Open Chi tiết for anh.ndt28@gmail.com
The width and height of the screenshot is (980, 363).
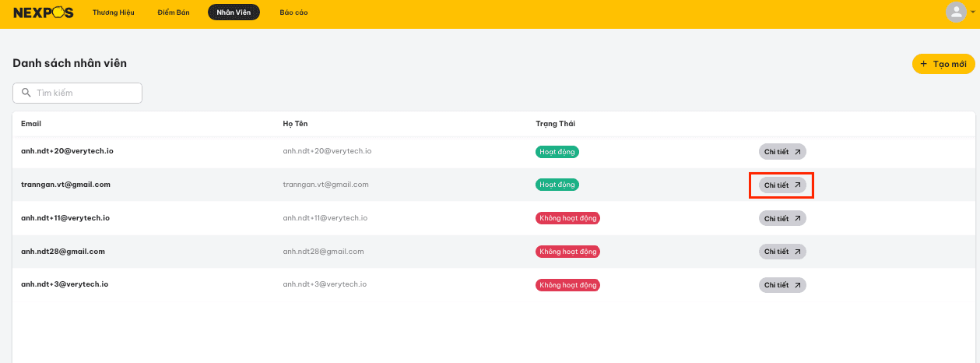tap(782, 252)
